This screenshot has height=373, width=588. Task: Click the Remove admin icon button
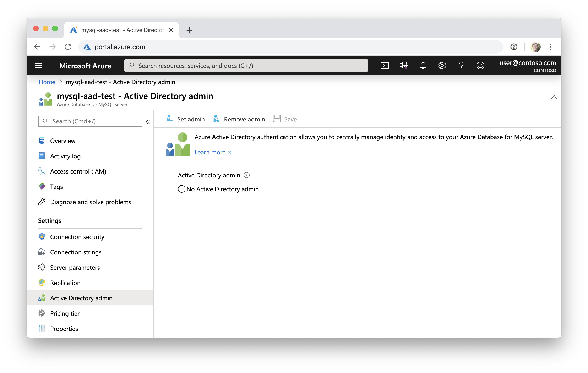[x=216, y=119]
